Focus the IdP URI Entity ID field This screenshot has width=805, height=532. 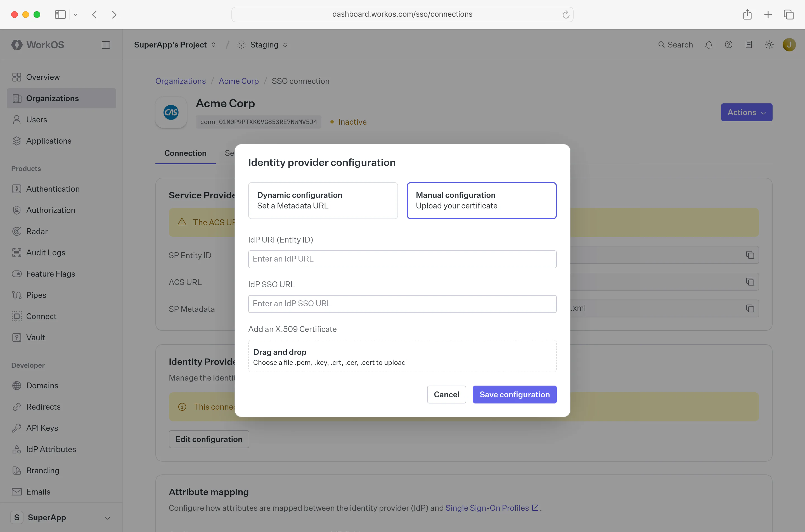(x=402, y=259)
